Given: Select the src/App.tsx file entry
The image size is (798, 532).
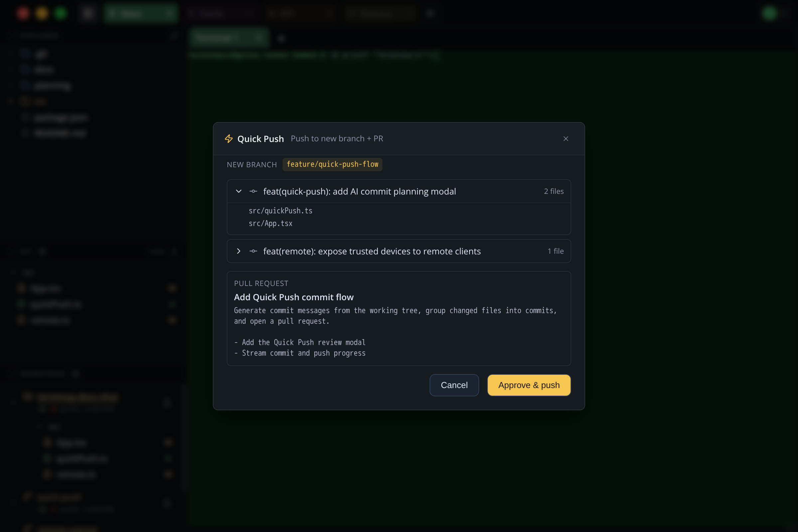Looking at the screenshot, I should [x=270, y=223].
